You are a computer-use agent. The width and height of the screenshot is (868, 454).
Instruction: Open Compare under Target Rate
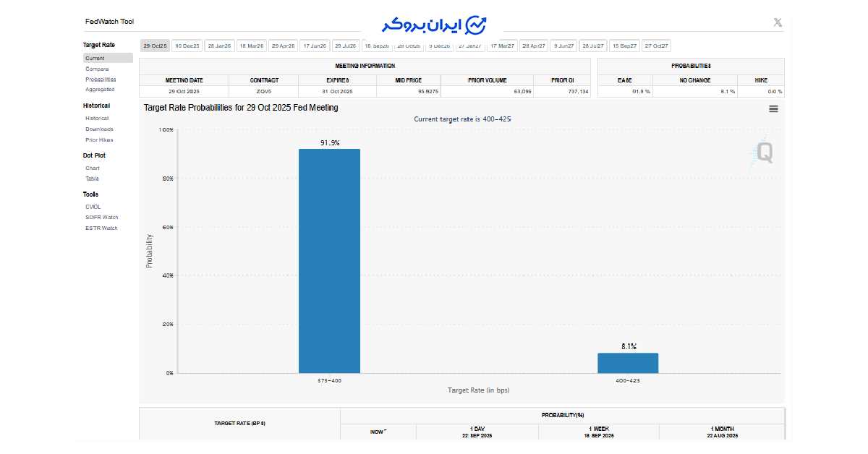(x=97, y=69)
